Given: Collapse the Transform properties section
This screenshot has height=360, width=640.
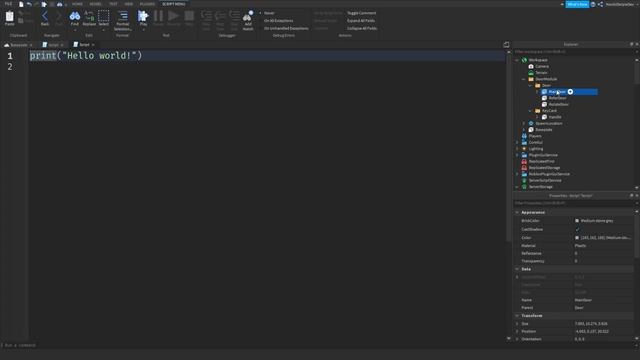Looking at the screenshot, I should 517,316.
